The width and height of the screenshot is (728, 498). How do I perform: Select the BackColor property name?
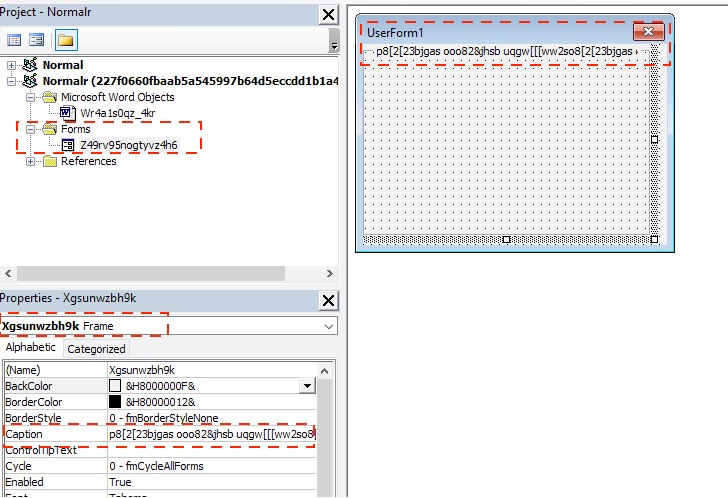pos(28,386)
